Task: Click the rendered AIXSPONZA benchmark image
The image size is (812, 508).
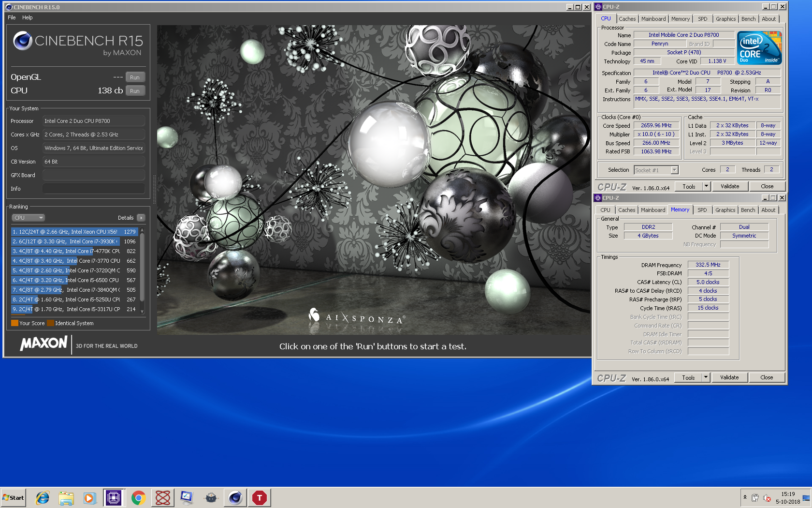Action: point(373,180)
